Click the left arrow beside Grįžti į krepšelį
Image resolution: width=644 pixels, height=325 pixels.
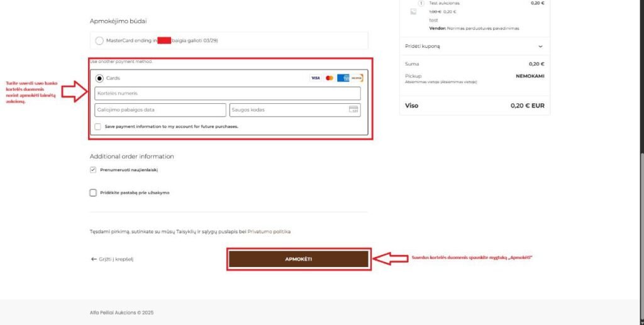94,259
